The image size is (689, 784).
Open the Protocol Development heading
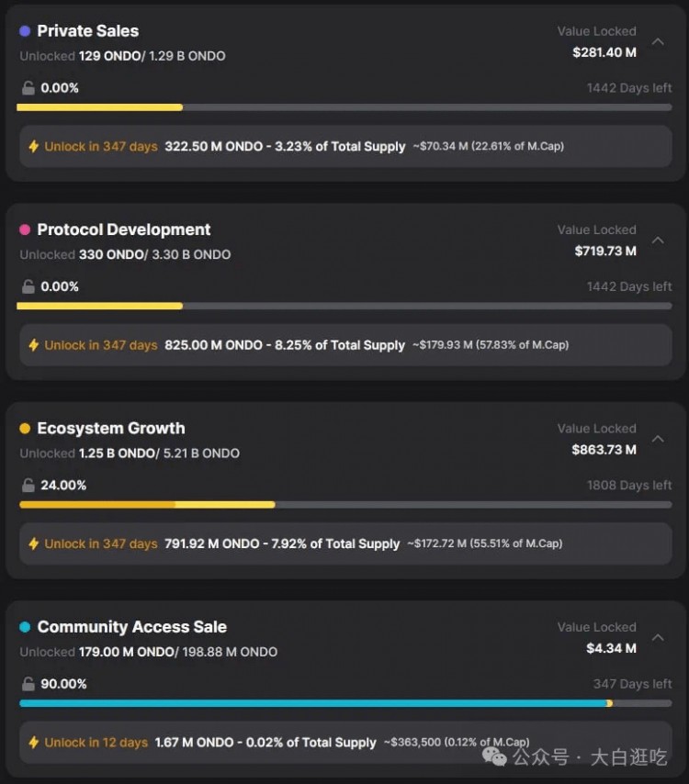point(124,230)
